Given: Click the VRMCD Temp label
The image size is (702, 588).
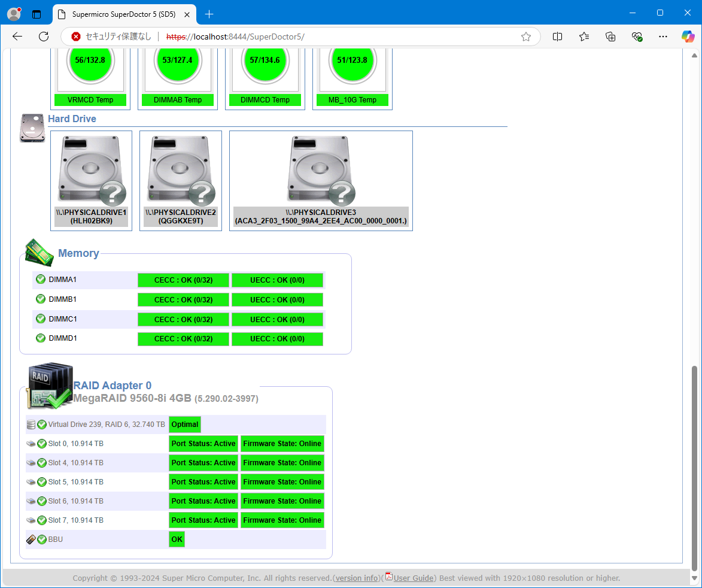Looking at the screenshot, I should pyautogui.click(x=90, y=100).
